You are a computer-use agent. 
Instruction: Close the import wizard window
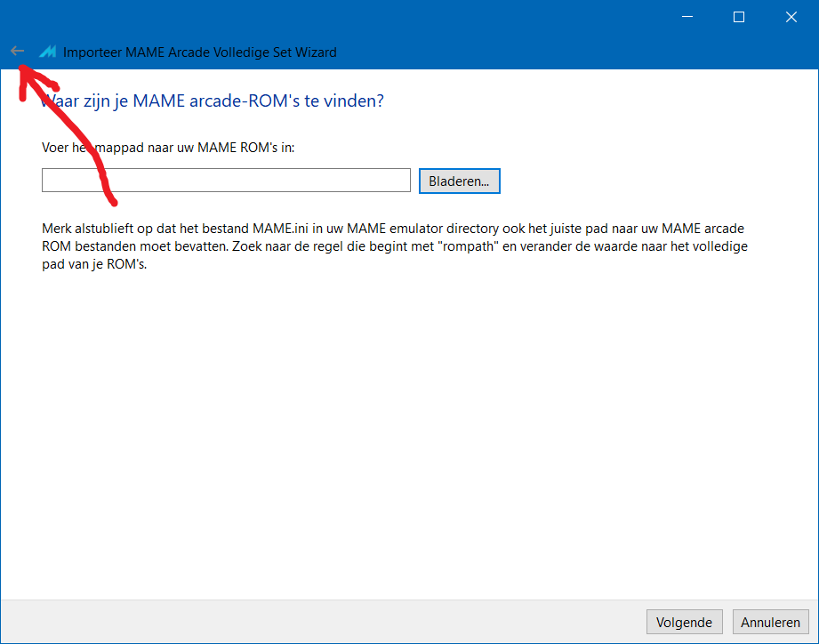coord(791,17)
